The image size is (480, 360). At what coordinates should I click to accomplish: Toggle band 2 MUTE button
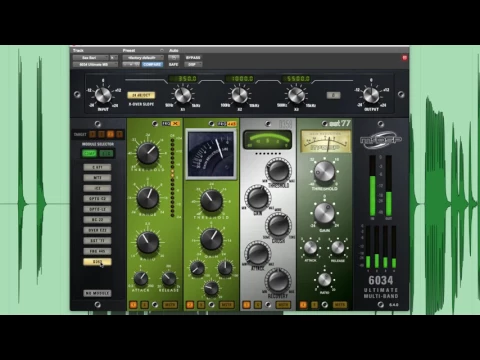227,305
